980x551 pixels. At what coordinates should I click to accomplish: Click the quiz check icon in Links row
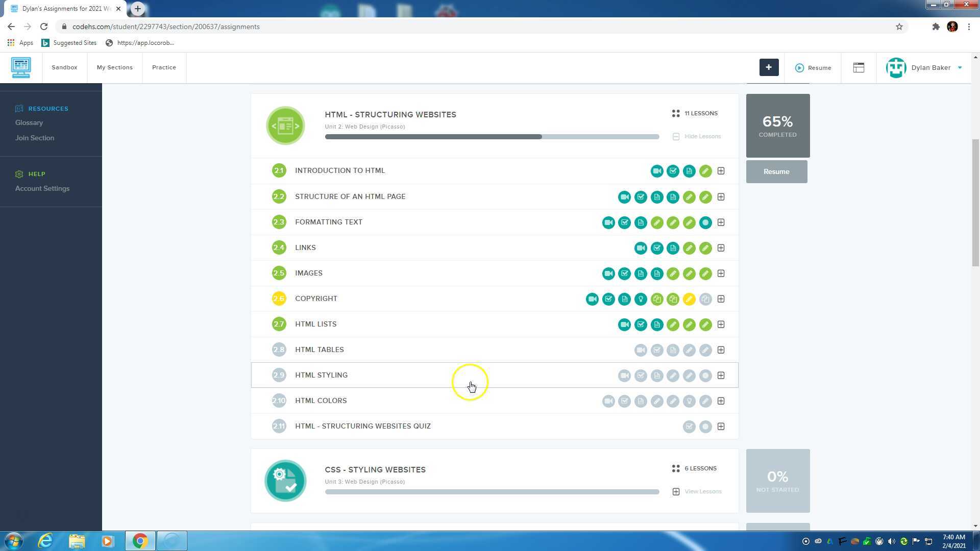[x=657, y=248]
